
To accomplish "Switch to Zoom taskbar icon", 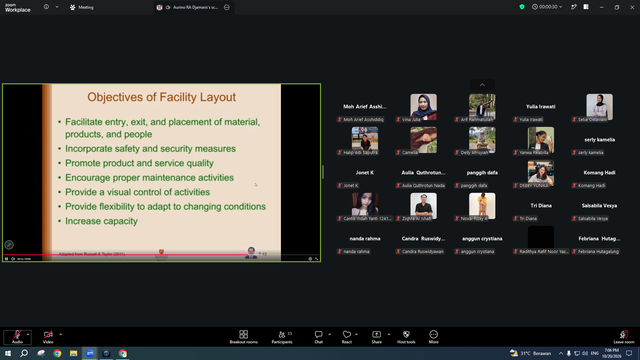I will (90, 353).
